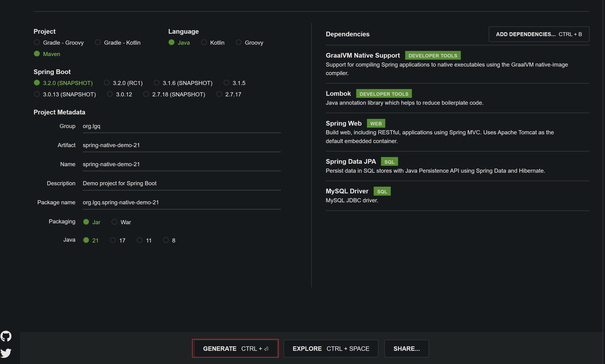Click the Developer Tools tag beside GraalVM
This screenshot has width=605, height=364.
(433, 55)
